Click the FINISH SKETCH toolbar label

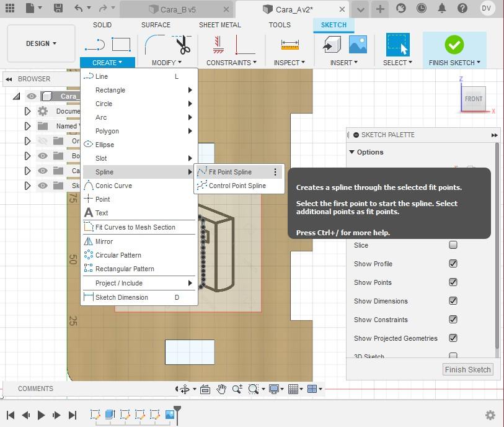454,63
